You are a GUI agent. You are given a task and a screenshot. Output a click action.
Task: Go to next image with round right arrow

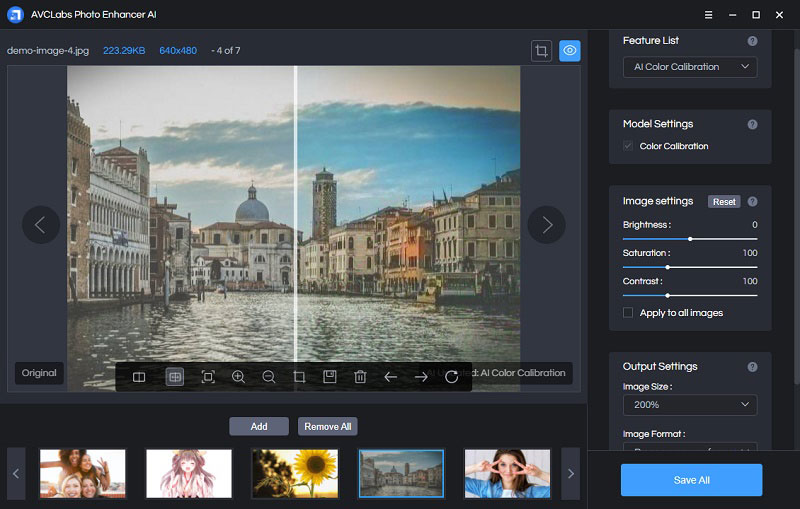(x=546, y=224)
